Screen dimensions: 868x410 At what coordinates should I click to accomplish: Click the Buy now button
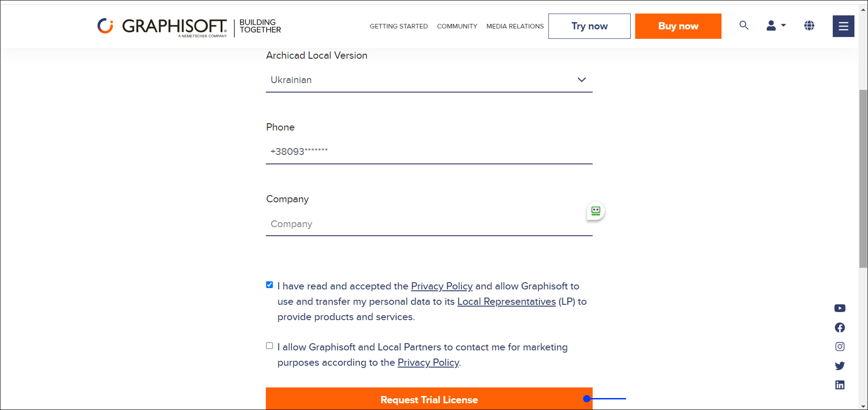tap(678, 26)
